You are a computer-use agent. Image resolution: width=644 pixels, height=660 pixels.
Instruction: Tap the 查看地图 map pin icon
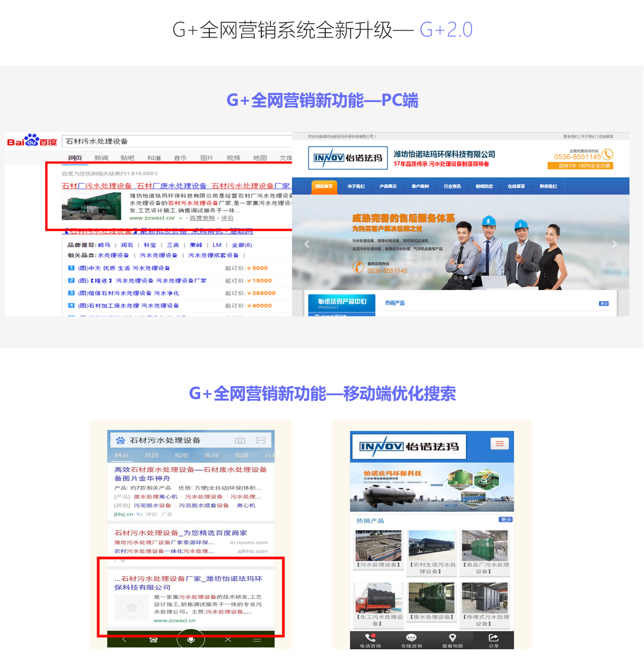(452, 637)
